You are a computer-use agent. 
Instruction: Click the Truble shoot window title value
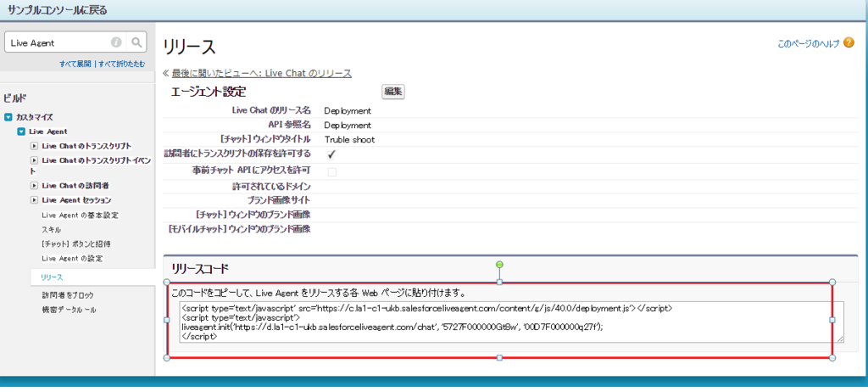tap(349, 140)
